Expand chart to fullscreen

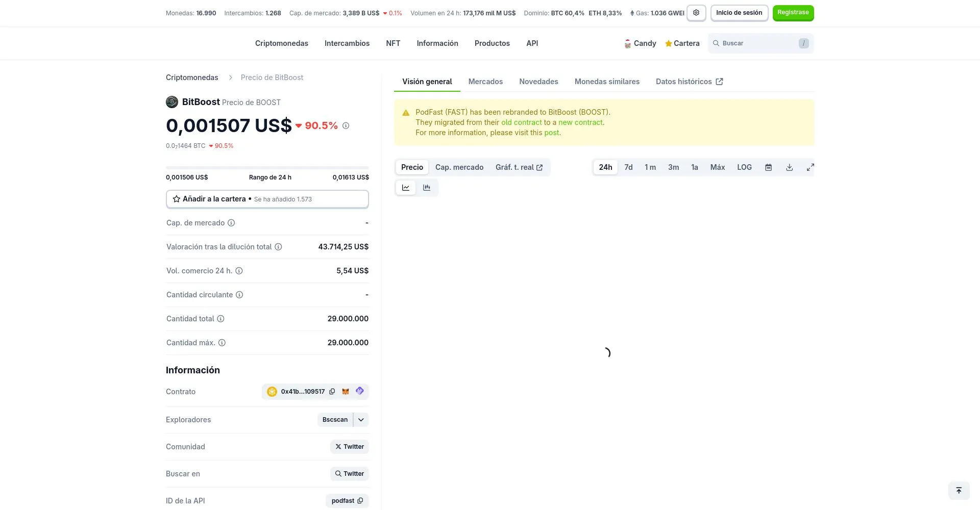click(x=810, y=167)
